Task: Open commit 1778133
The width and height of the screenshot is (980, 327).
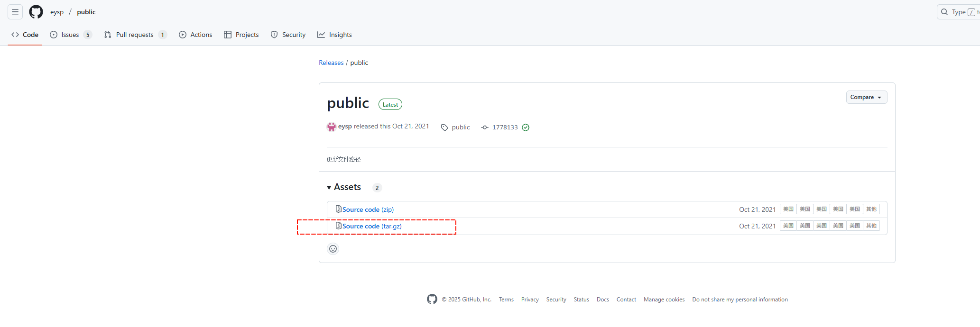Action: 505,127
